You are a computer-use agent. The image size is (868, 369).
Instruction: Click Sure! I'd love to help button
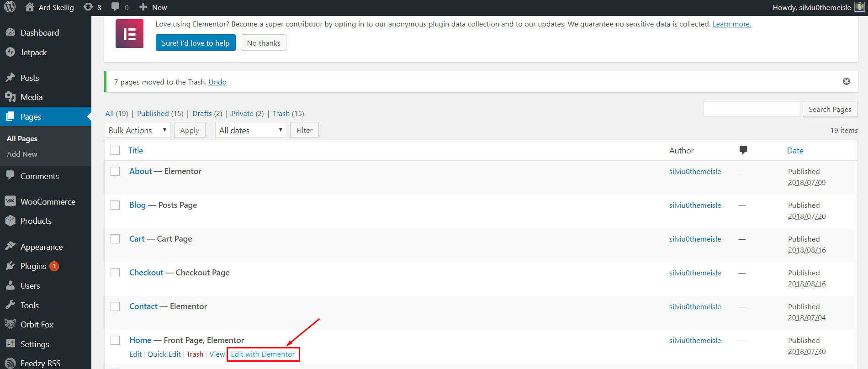[196, 43]
